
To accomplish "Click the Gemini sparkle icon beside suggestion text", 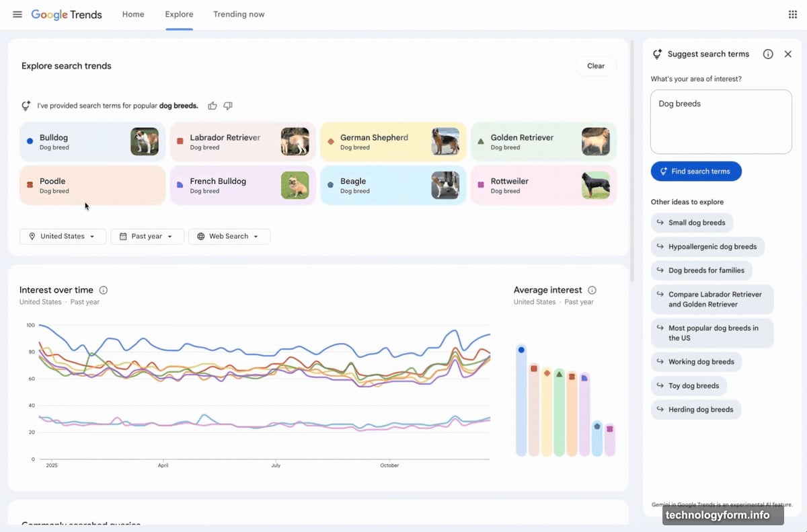I will point(26,106).
